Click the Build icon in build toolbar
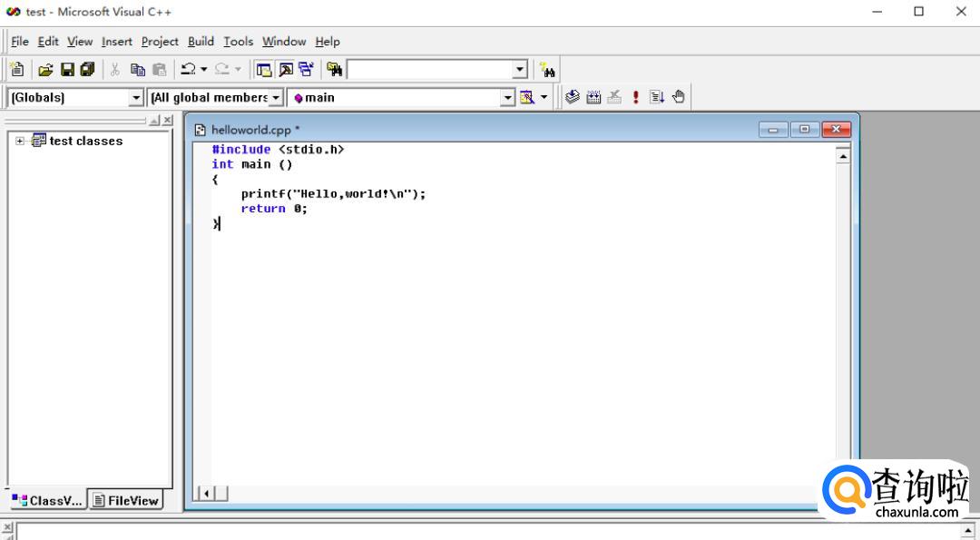 (593, 97)
